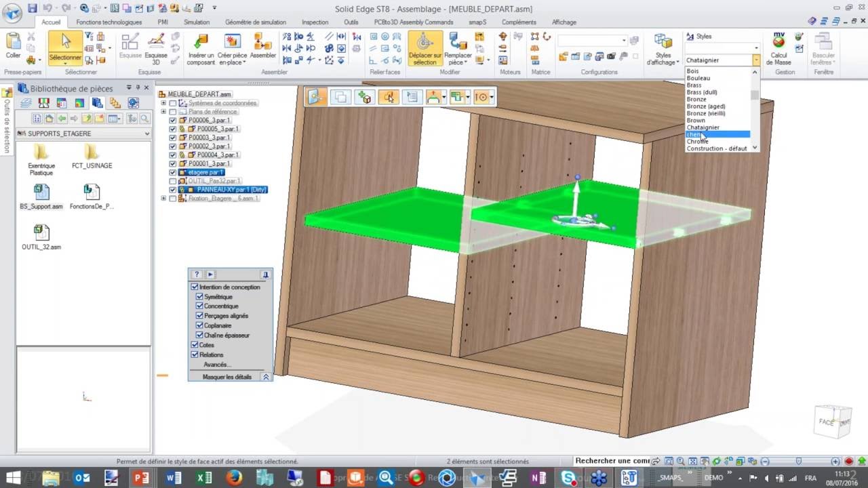Image resolution: width=868 pixels, height=488 pixels.
Task: Toggle Relations checkbox
Action: click(195, 354)
